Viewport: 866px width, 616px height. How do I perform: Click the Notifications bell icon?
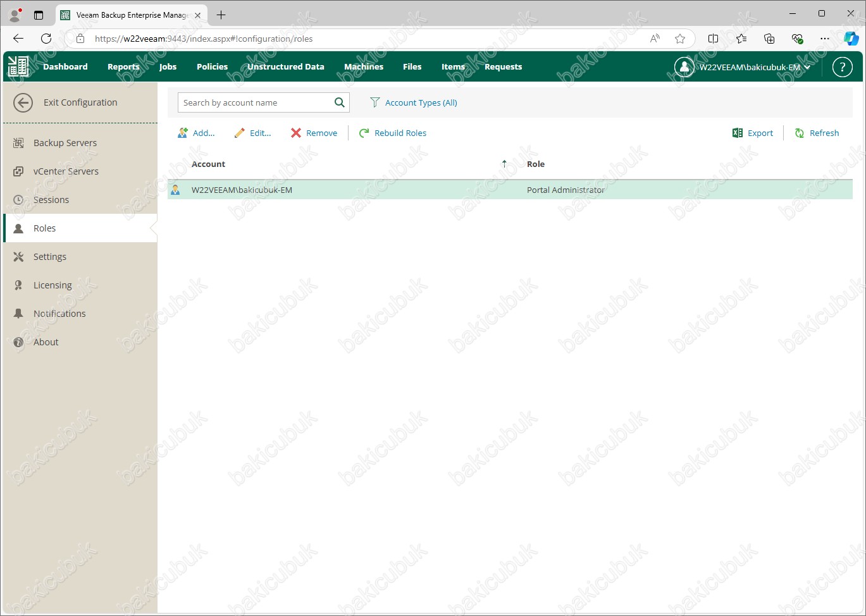pyautogui.click(x=19, y=314)
